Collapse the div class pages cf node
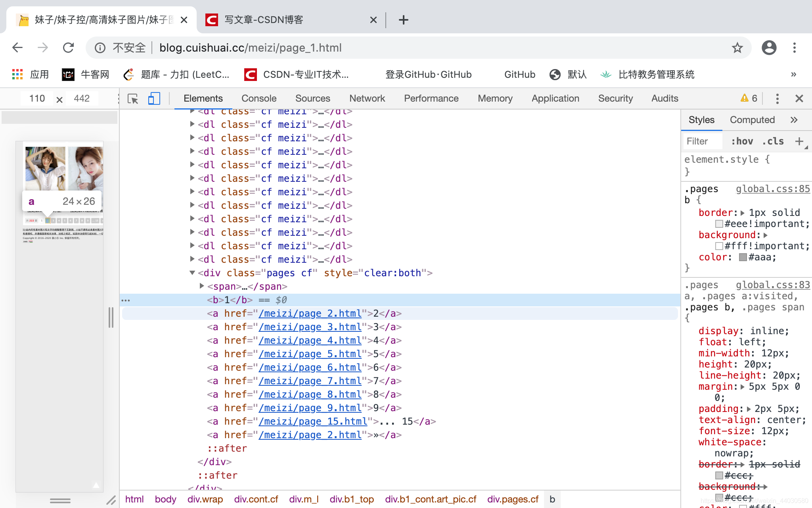 (x=192, y=273)
